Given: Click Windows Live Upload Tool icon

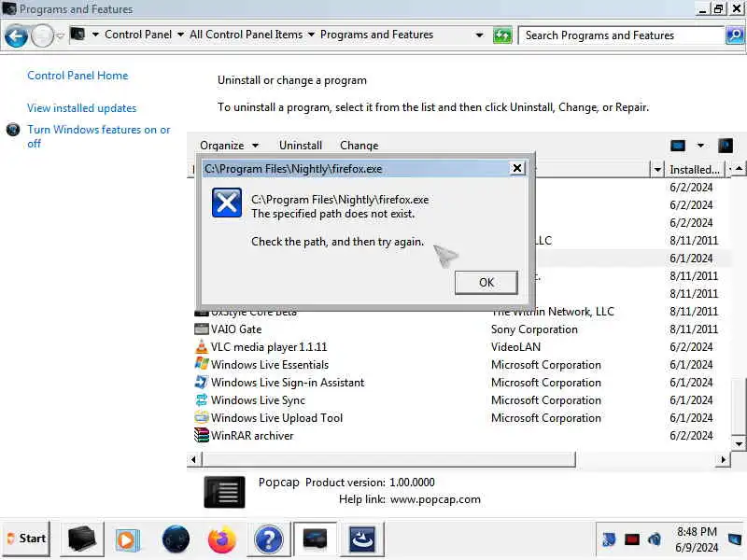Looking at the screenshot, I should tap(202, 417).
